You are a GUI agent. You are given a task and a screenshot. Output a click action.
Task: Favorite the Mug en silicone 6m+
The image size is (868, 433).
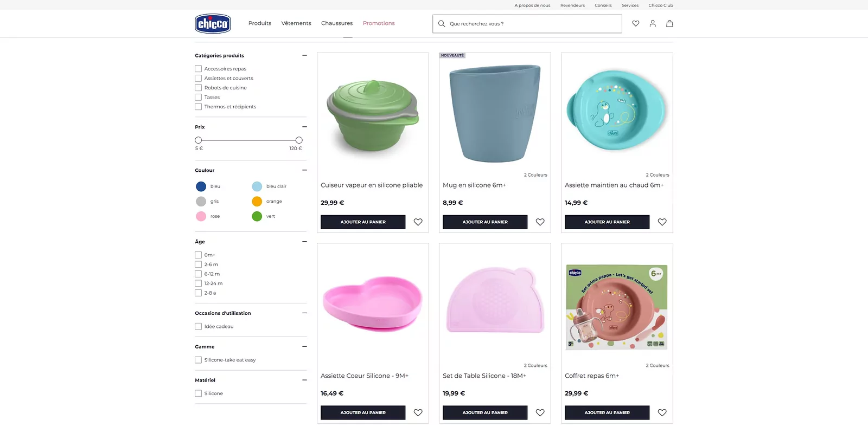click(540, 222)
